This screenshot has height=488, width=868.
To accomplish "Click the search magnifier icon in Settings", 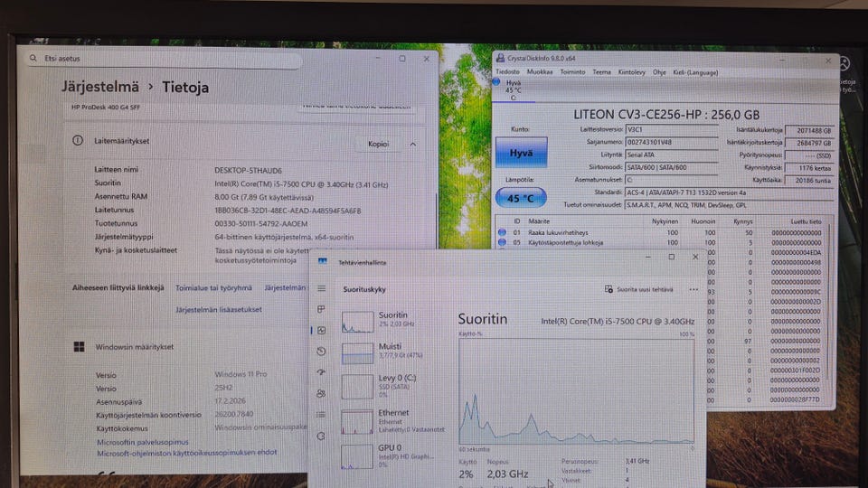I will pos(33,58).
